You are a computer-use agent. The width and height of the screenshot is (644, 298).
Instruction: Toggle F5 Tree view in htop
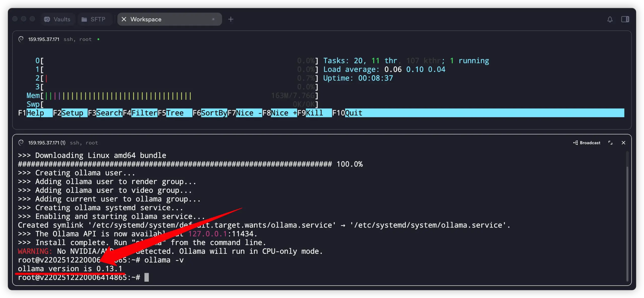(x=175, y=113)
